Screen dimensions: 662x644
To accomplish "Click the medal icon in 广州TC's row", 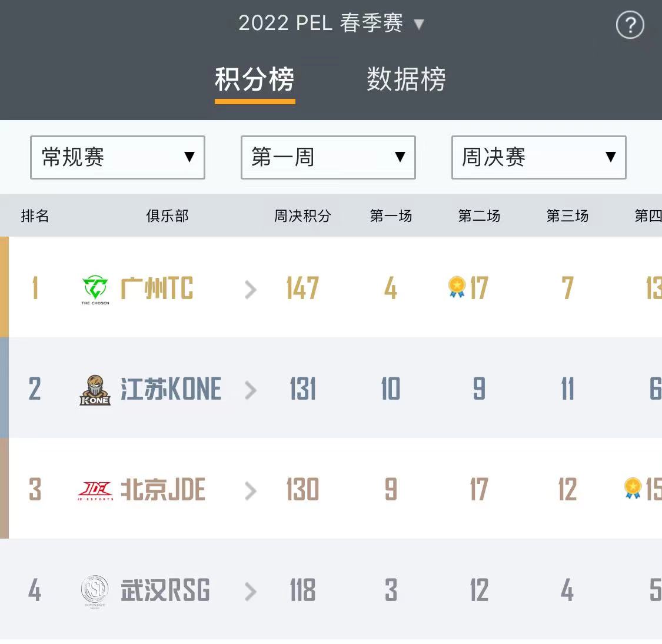I will [457, 287].
